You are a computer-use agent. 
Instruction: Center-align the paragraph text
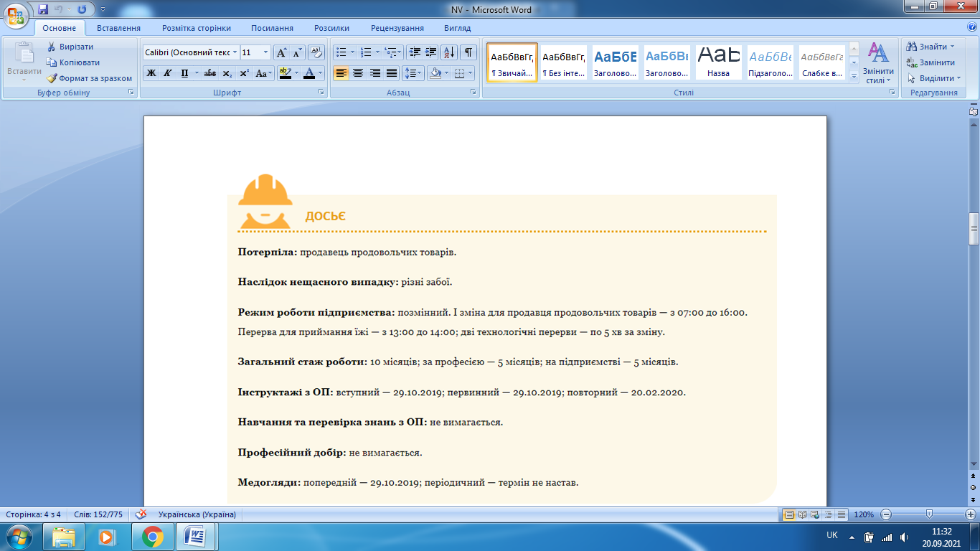(357, 73)
